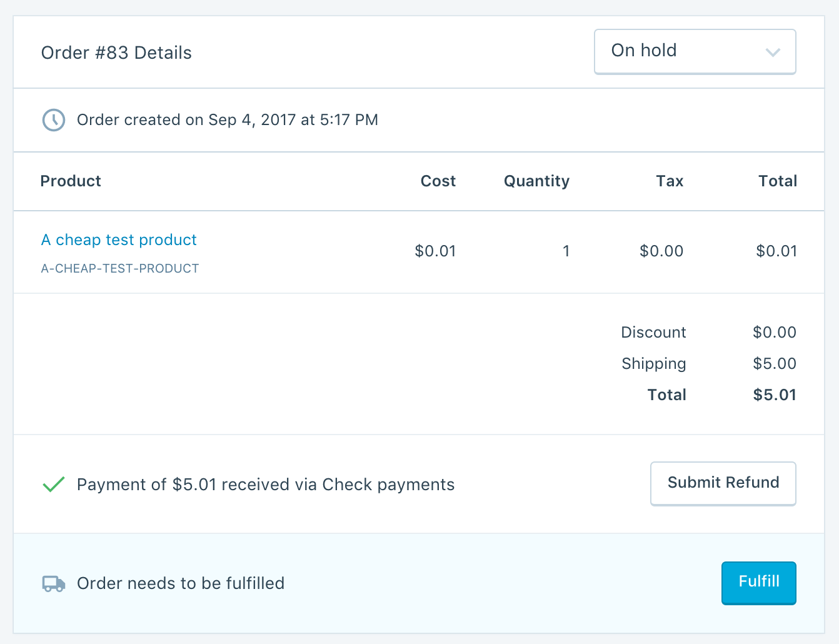This screenshot has height=644, width=839.
Task: Click the Shipping amount $5.00
Action: click(774, 364)
